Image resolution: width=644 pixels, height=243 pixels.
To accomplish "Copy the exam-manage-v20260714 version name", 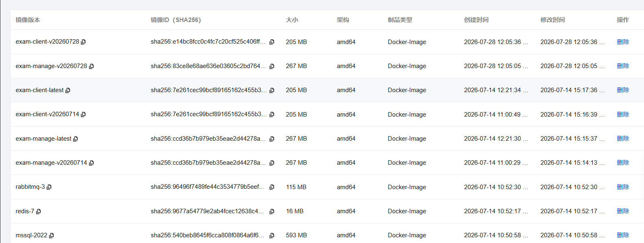I will click(x=91, y=163).
